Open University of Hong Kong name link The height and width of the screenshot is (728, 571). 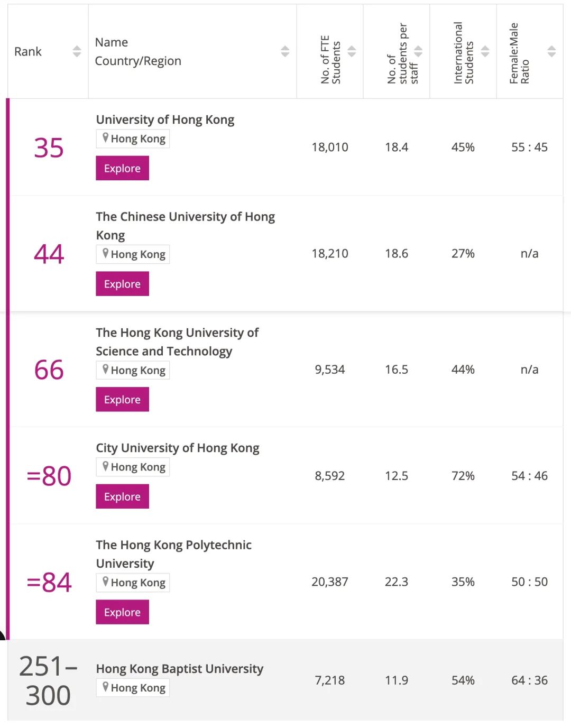pos(165,120)
